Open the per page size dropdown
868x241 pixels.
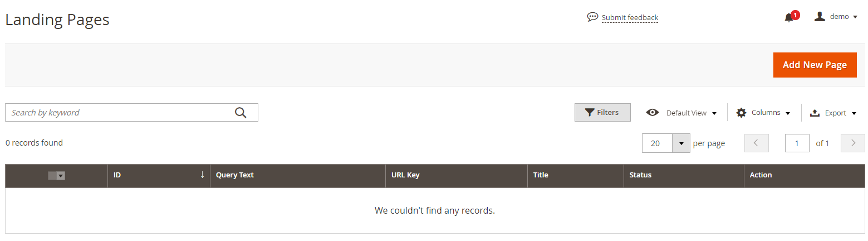(681, 143)
